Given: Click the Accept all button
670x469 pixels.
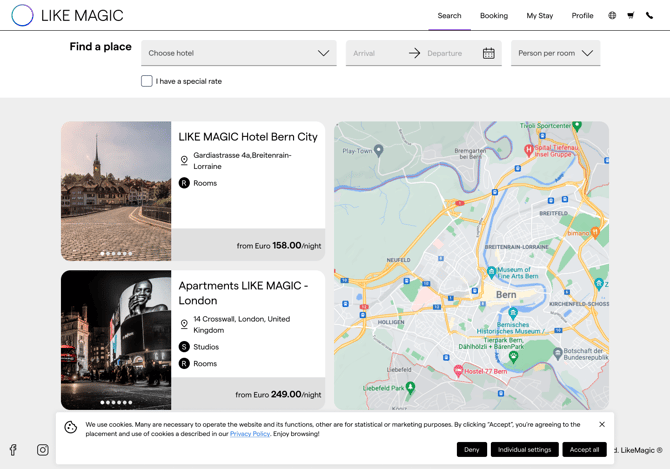Looking at the screenshot, I should pyautogui.click(x=584, y=450).
